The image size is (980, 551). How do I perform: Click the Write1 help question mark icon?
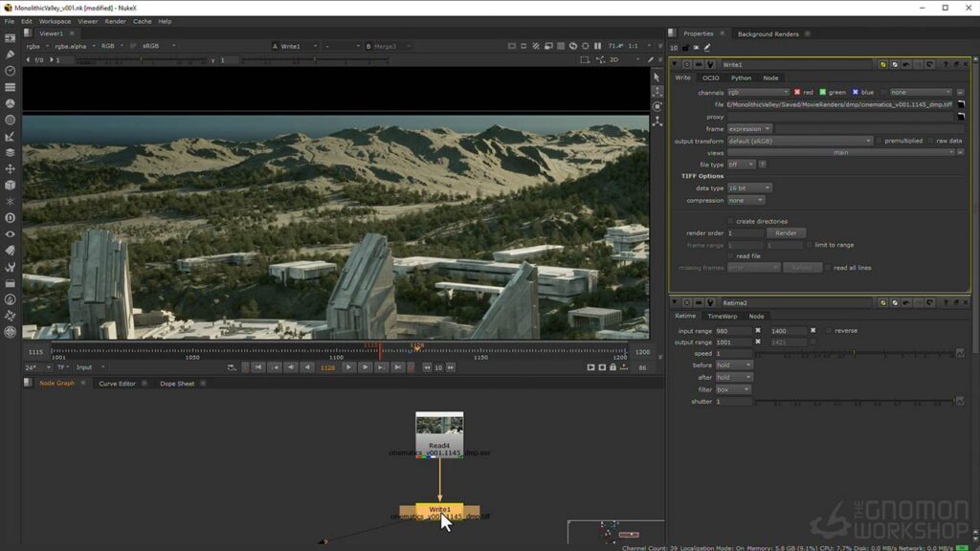pyautogui.click(x=945, y=64)
